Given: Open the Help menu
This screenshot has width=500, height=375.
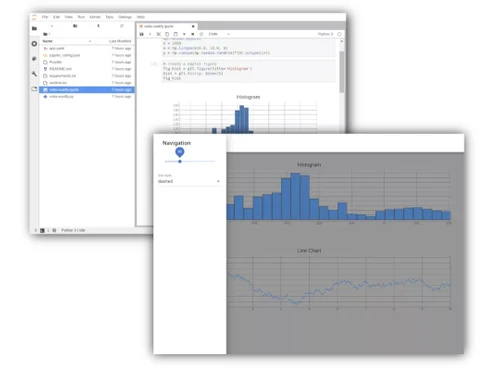Looking at the screenshot, I should pyautogui.click(x=141, y=17).
